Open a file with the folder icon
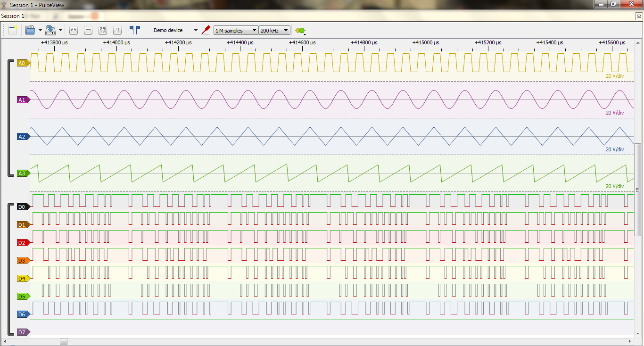644x346 pixels. [x=30, y=30]
